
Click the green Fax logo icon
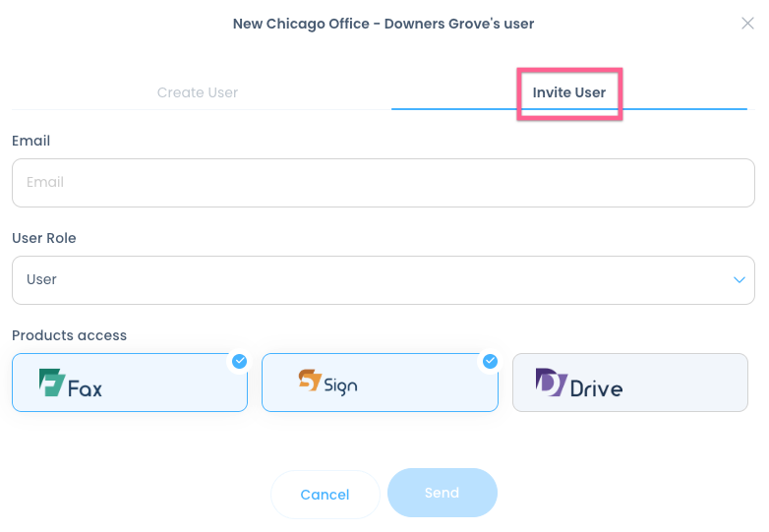51,382
